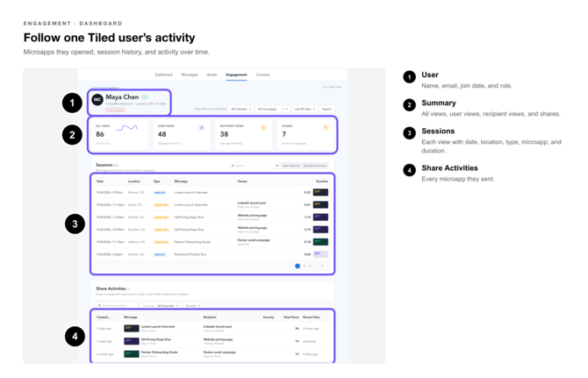Screen dimensions: 588x378
Task: Click the Recipient Views feed icon
Action: (x=263, y=128)
